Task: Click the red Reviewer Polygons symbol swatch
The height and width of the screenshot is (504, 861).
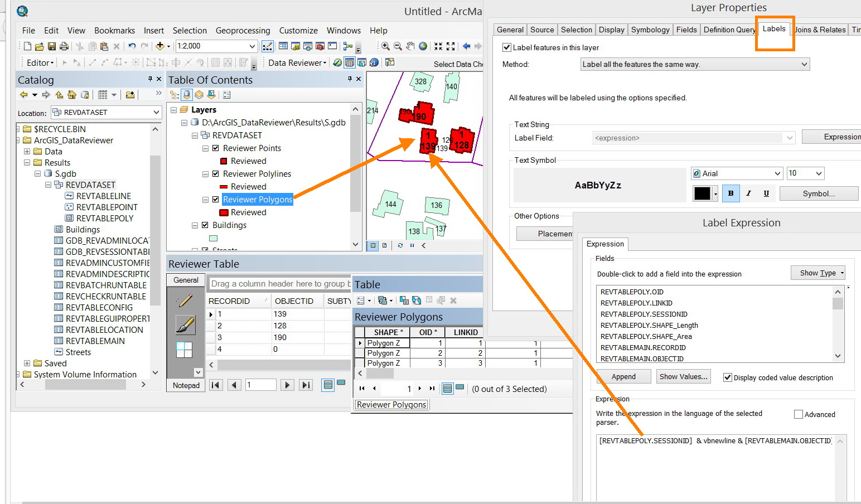Action: click(x=224, y=212)
